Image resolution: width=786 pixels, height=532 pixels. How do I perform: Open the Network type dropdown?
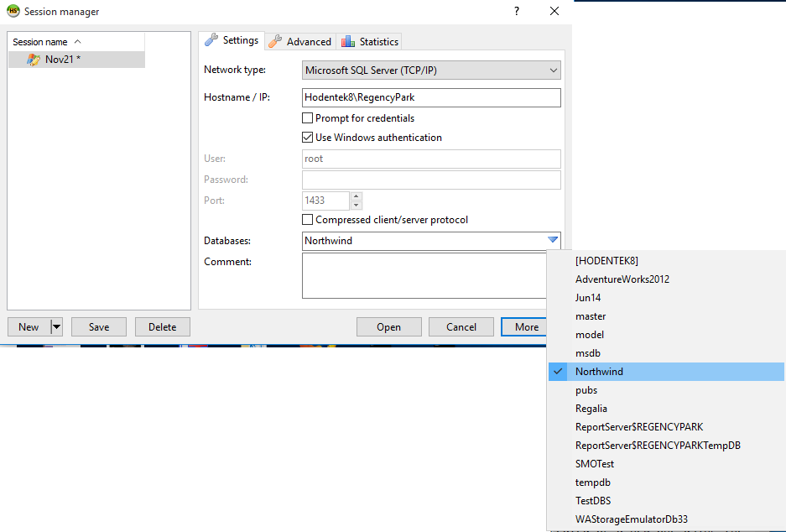pos(552,70)
